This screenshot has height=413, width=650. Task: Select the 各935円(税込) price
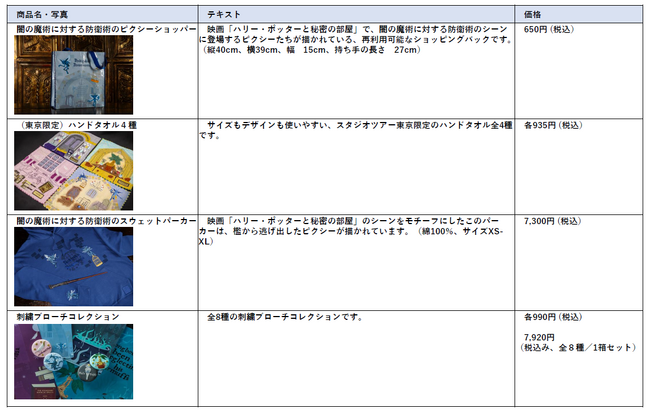coord(551,125)
